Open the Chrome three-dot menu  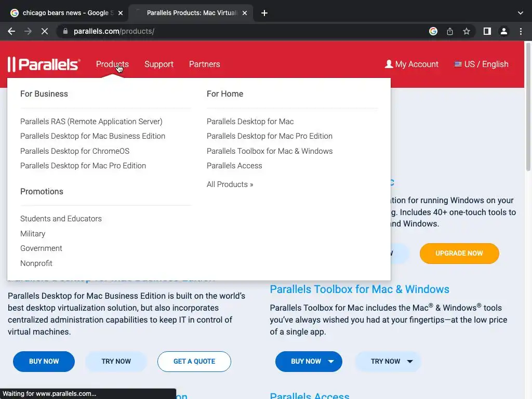(521, 31)
